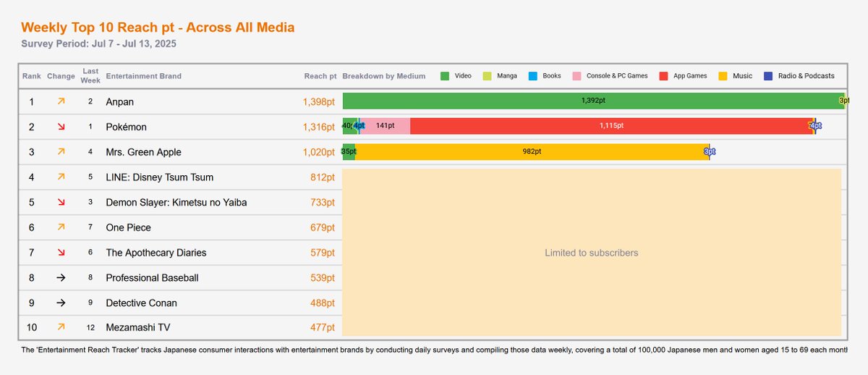Click the 733pt reach value
Screen dimensions: 868x375
pos(323,203)
